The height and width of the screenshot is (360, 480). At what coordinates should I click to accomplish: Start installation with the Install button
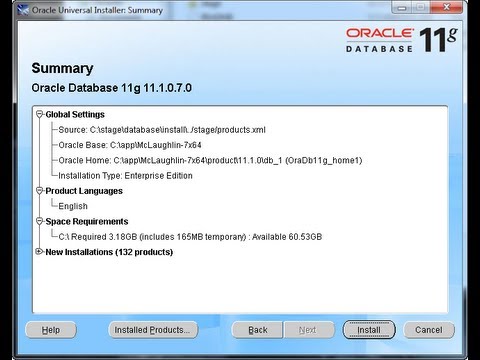pyautogui.click(x=369, y=330)
